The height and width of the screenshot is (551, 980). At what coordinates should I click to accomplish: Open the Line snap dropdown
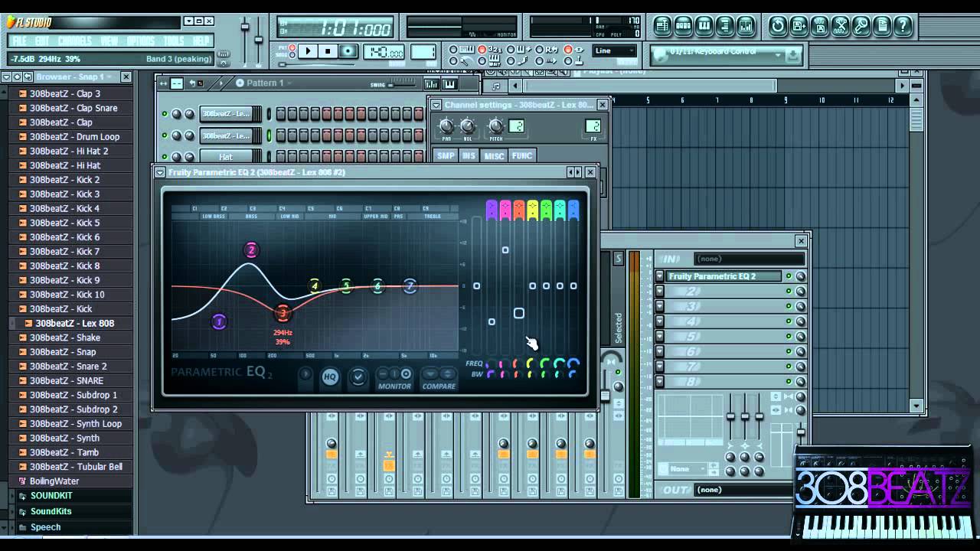click(x=615, y=51)
